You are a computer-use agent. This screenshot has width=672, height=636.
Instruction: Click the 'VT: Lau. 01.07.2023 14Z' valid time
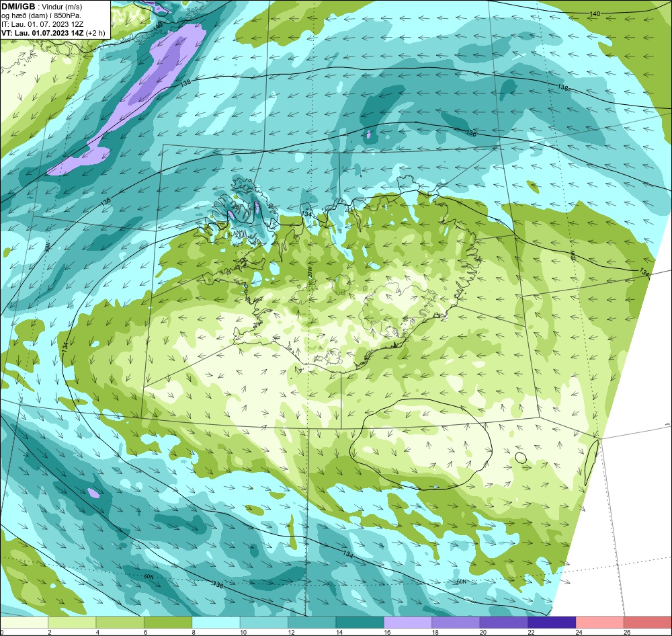42,33
